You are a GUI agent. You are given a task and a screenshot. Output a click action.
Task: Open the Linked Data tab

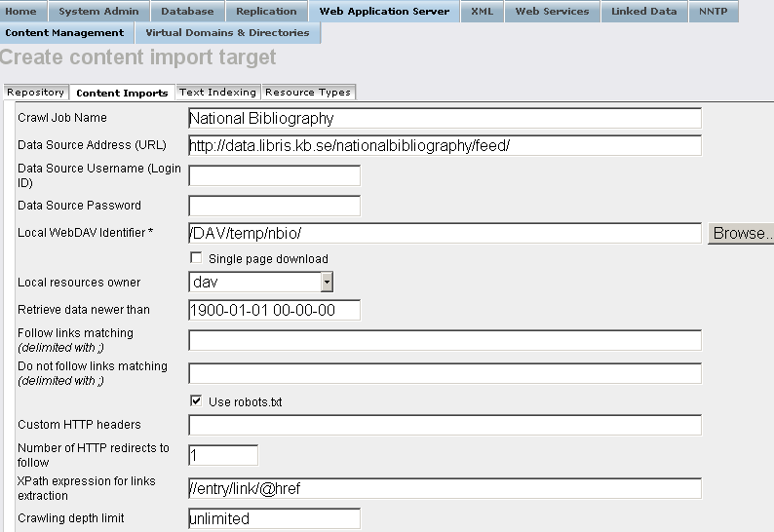[x=643, y=12]
